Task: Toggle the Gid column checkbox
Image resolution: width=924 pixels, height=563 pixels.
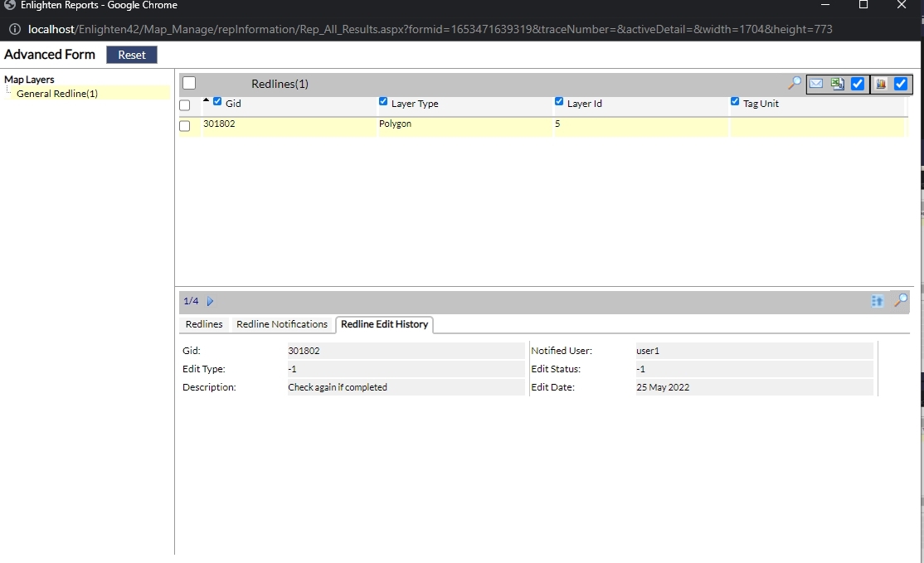Action: (x=217, y=102)
